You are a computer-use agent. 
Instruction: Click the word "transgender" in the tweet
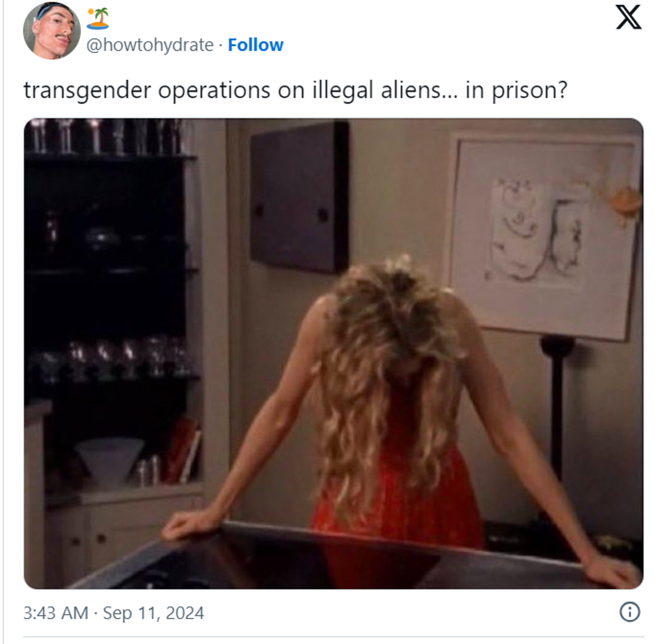click(87, 91)
